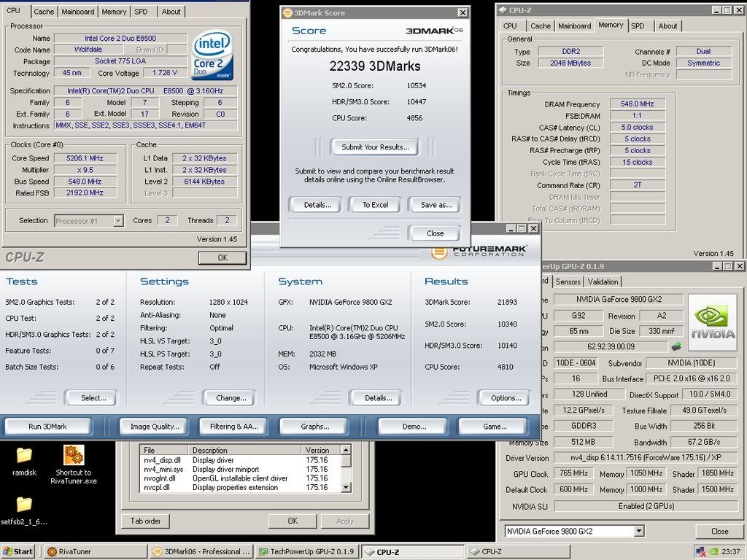747x560 pixels.
Task: Click OK in left CPU-Z window
Action: pos(222,257)
